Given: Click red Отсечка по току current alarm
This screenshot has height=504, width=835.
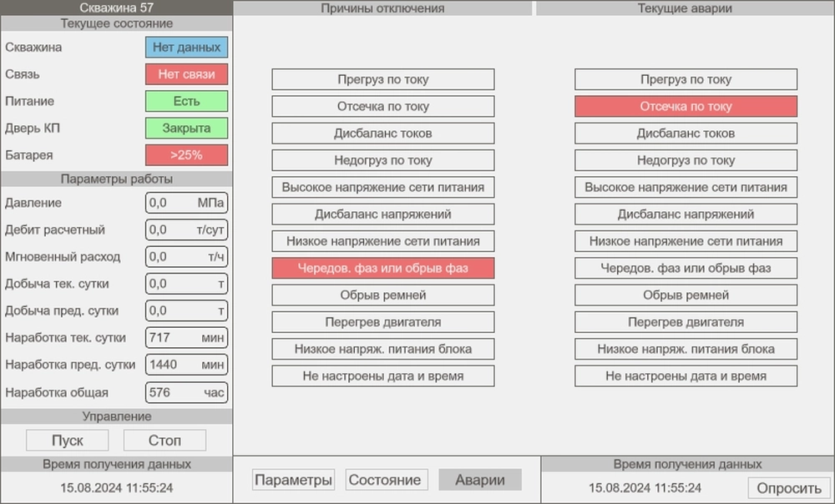Looking at the screenshot, I should coord(686,107).
